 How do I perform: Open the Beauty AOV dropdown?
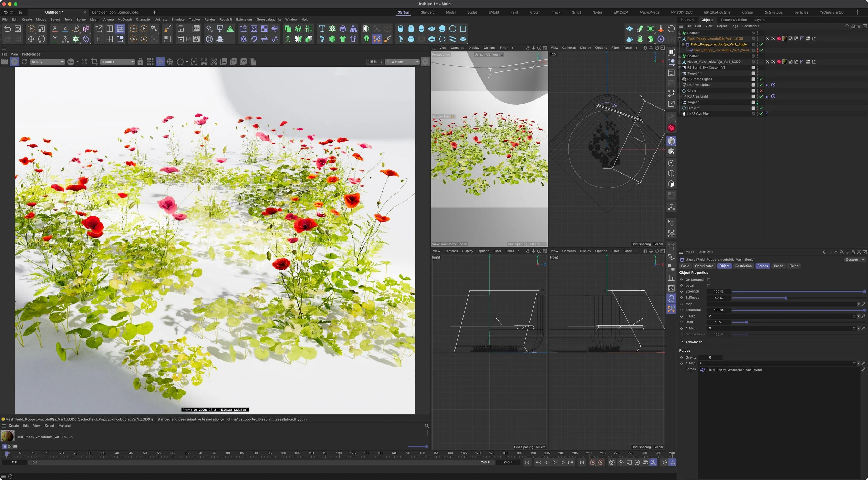(47, 62)
